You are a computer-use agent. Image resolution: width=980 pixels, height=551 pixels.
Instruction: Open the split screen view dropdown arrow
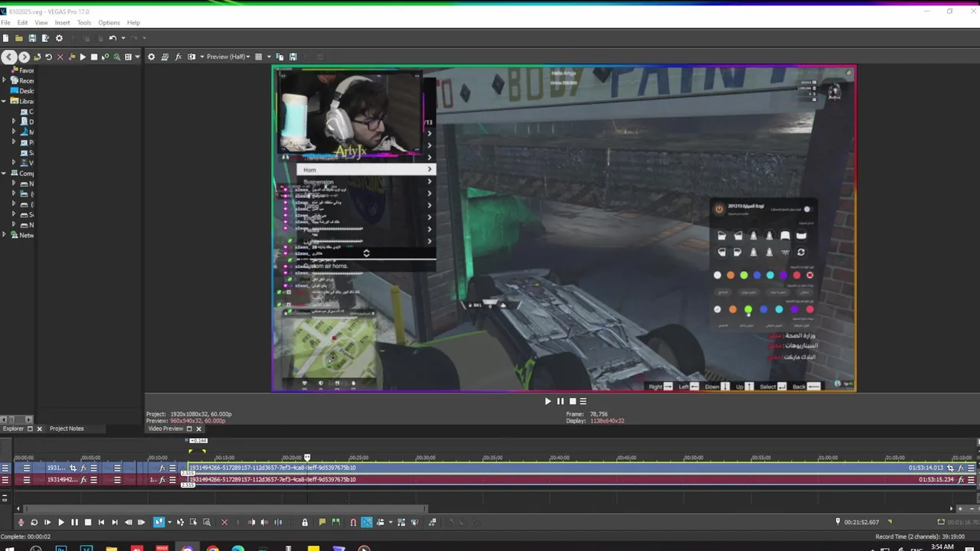pos(201,57)
